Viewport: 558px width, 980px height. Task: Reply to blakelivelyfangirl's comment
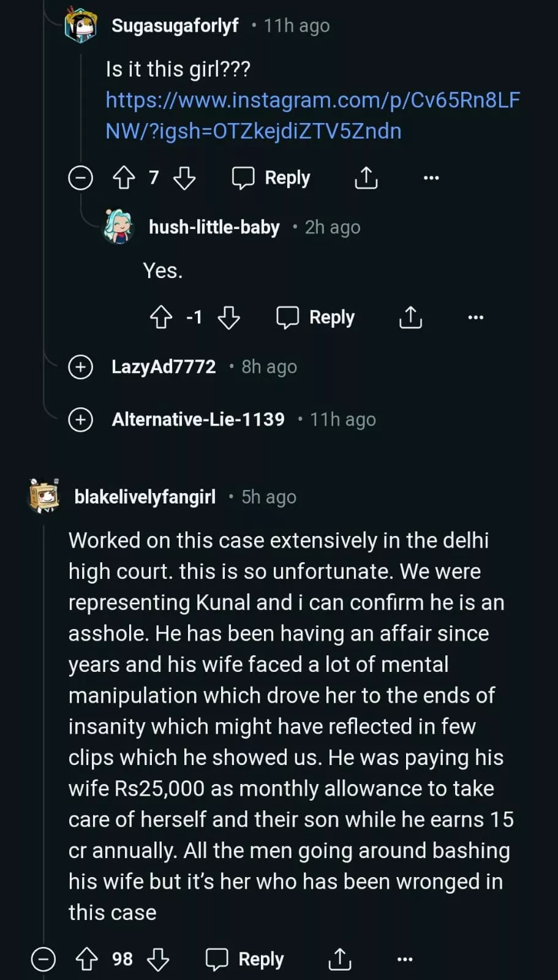[x=245, y=959]
